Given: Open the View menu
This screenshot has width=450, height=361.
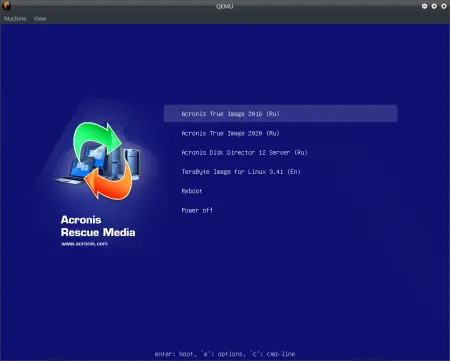Looking at the screenshot, I should tap(40, 19).
